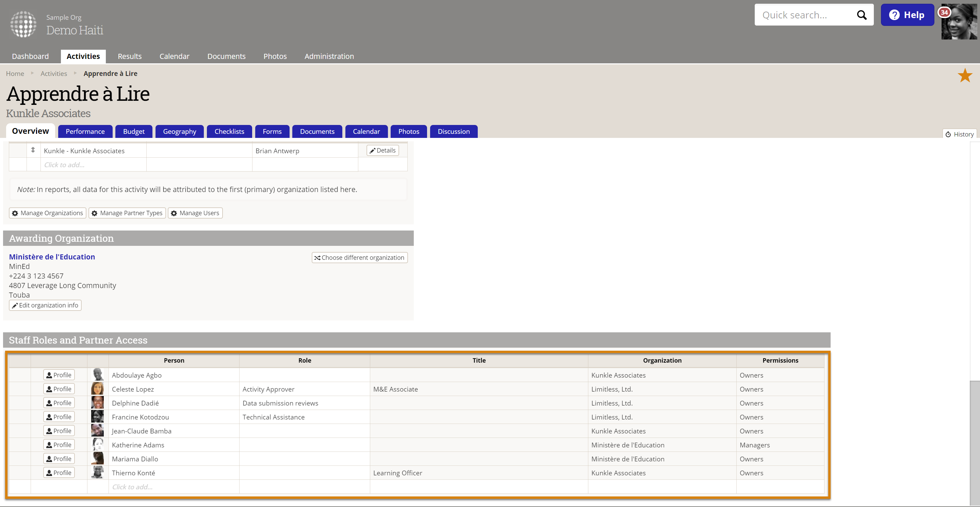Open notifications badge showing 34

pyautogui.click(x=944, y=12)
